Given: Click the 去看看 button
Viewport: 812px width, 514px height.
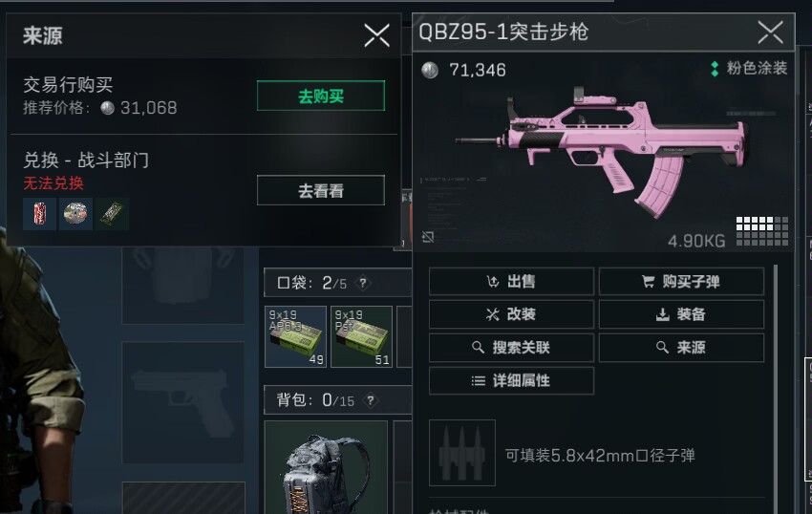Looking at the screenshot, I should coord(321,191).
